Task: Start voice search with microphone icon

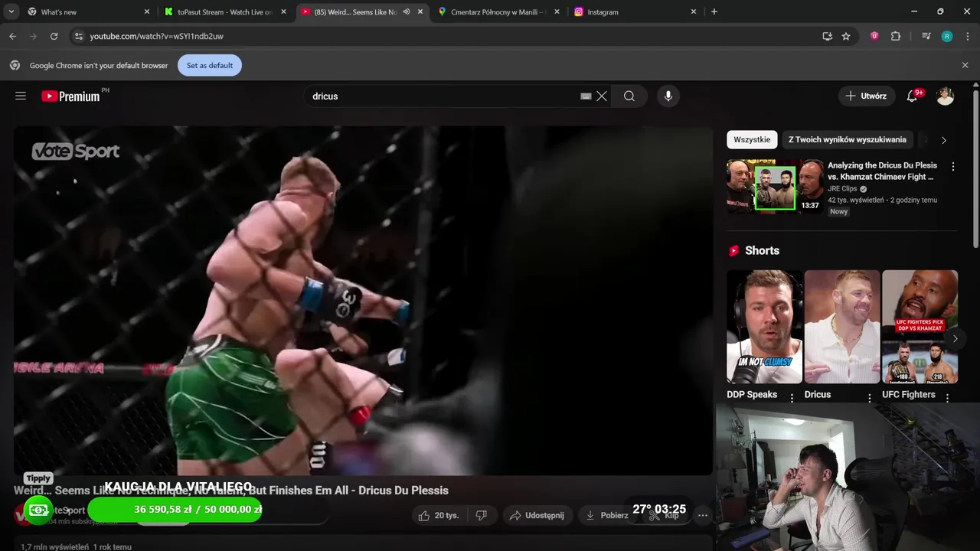Action: (x=668, y=96)
